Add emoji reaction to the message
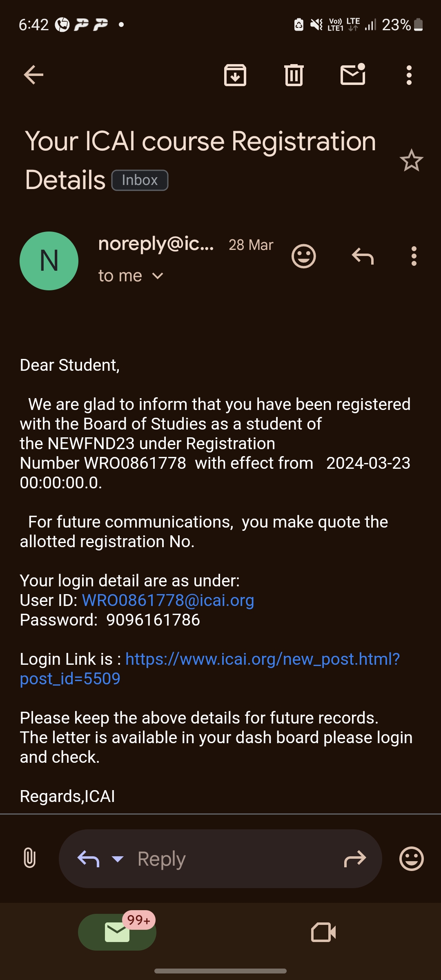The image size is (441, 980). click(304, 256)
